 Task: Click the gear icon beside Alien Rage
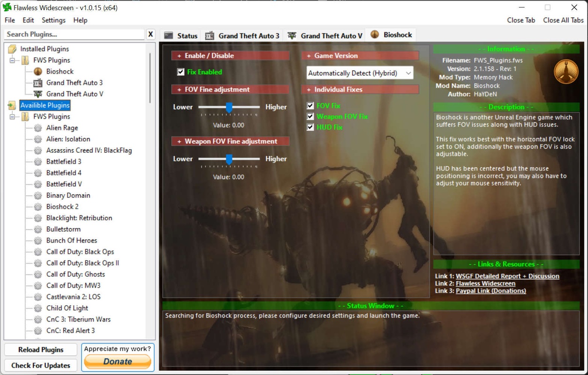[x=38, y=127]
